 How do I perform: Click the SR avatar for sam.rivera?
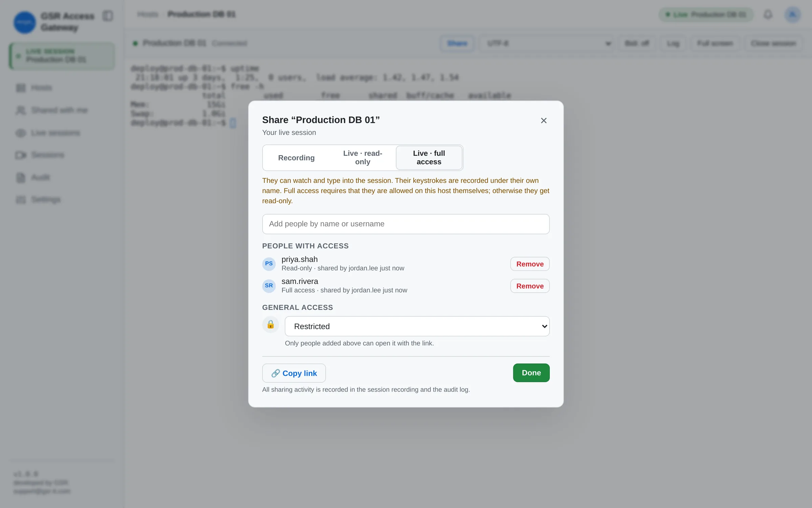269,286
